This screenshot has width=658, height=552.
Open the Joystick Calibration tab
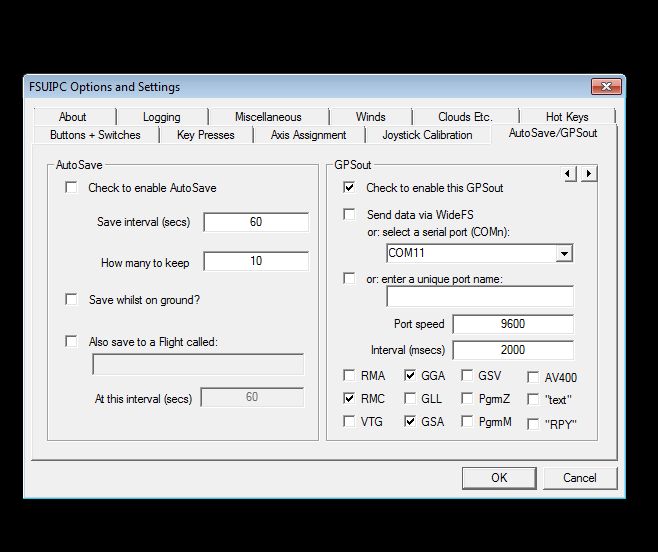point(427,135)
